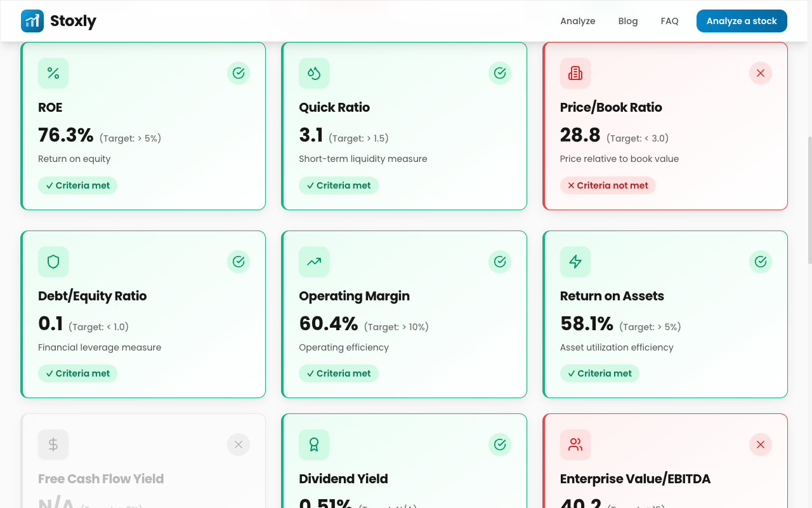The width and height of the screenshot is (812, 508).
Task: Click Criteria met badge on Operating Margin card
Action: pos(339,373)
